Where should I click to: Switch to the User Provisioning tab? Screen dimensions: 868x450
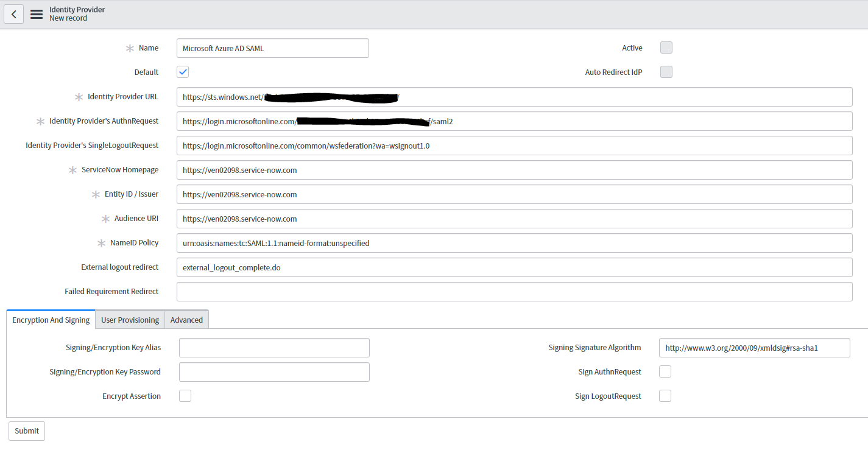130,319
